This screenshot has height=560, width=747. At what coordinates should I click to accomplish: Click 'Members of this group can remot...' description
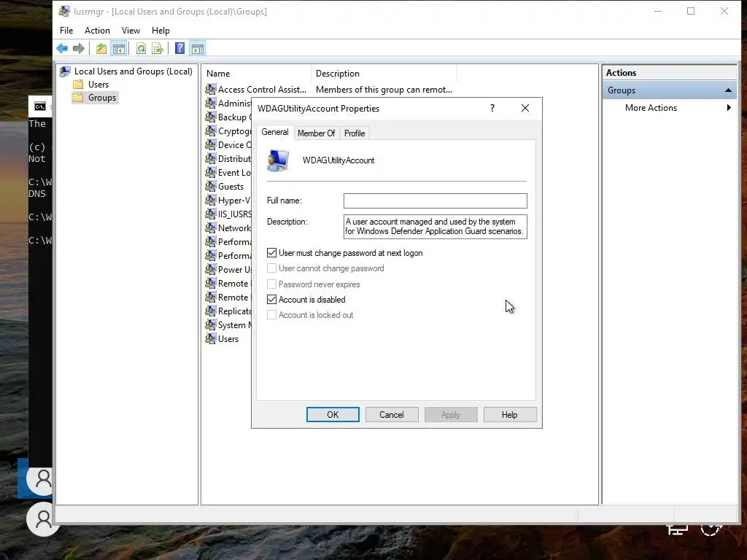coord(384,90)
